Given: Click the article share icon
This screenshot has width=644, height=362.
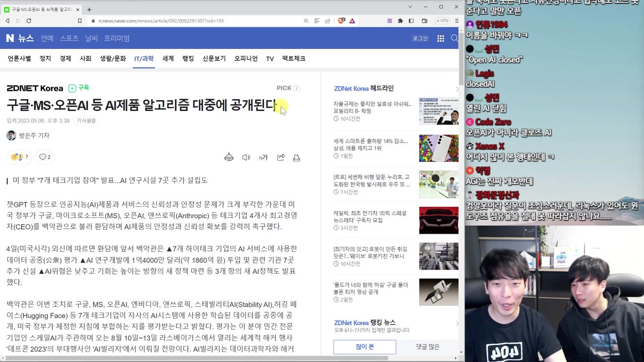Looking at the screenshot, I should point(281,158).
